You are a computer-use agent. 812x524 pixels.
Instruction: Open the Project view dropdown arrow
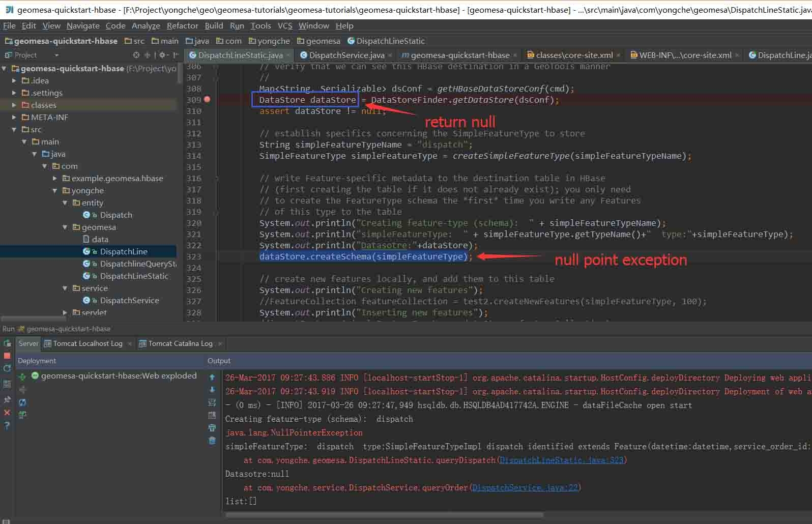56,55
